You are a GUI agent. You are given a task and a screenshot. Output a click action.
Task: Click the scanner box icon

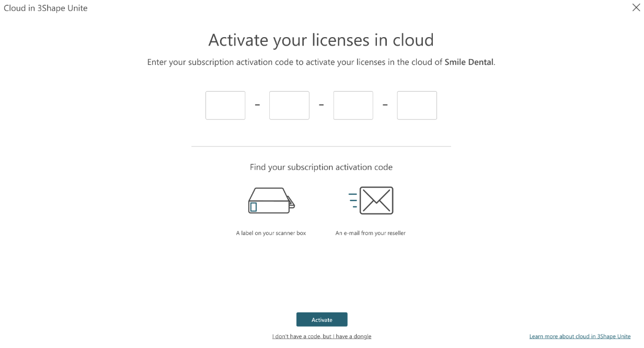point(271,200)
